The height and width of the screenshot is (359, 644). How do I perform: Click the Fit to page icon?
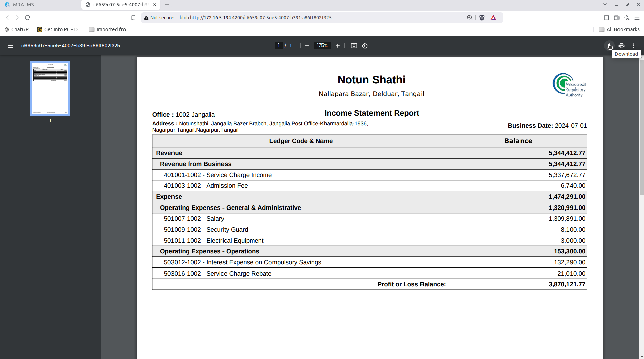[354, 46]
